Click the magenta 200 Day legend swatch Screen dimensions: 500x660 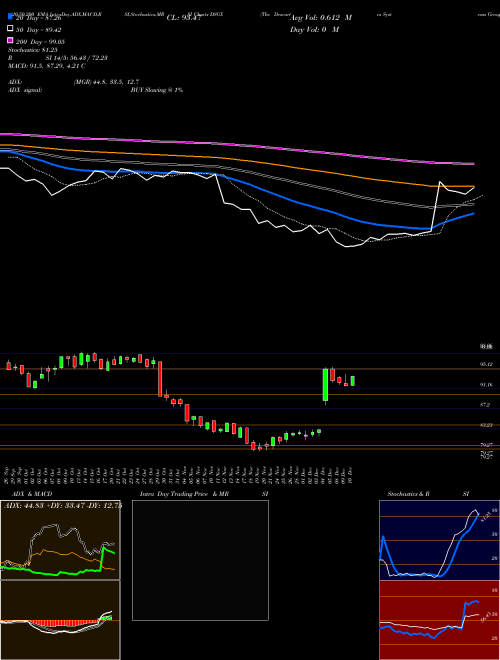coord(10,41)
